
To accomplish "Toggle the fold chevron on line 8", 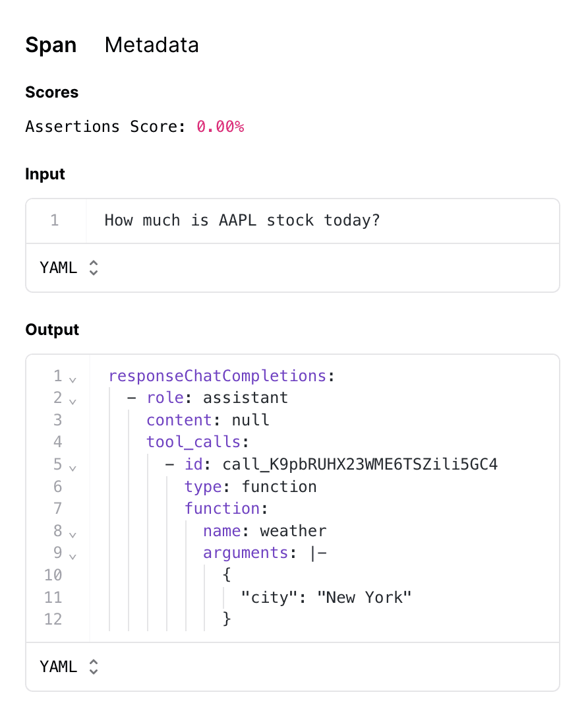I will click(x=73, y=534).
